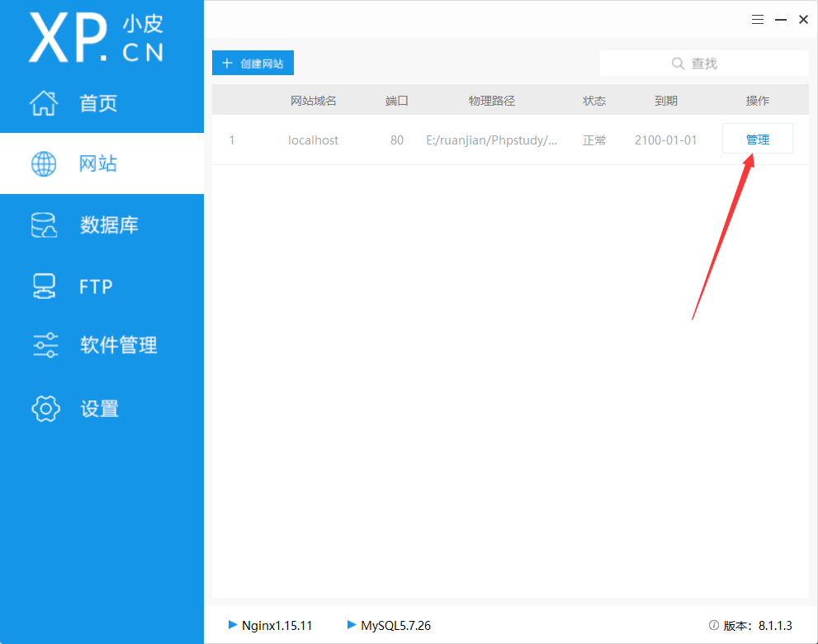The image size is (818, 644).
Task: Close the phpstudy window
Action: click(803, 19)
